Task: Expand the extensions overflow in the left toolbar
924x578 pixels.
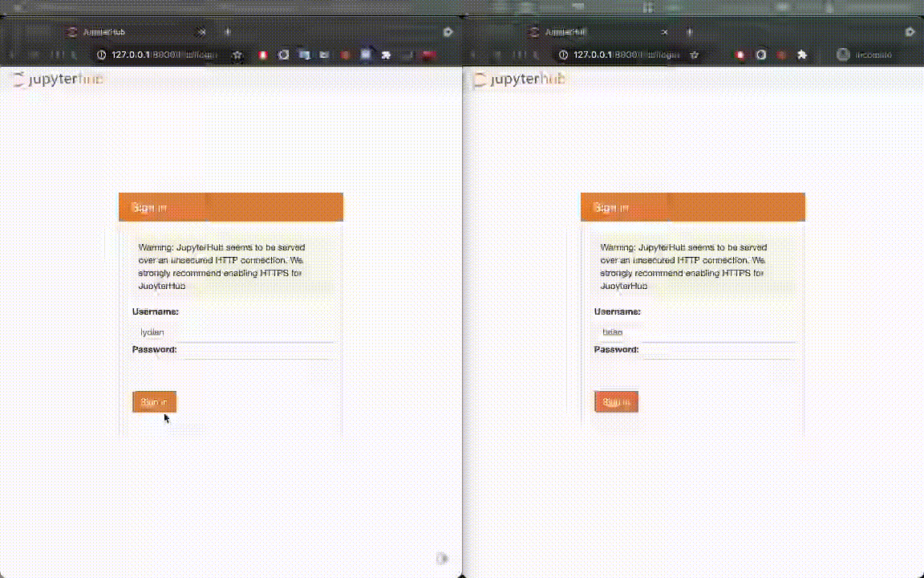Action: click(386, 55)
